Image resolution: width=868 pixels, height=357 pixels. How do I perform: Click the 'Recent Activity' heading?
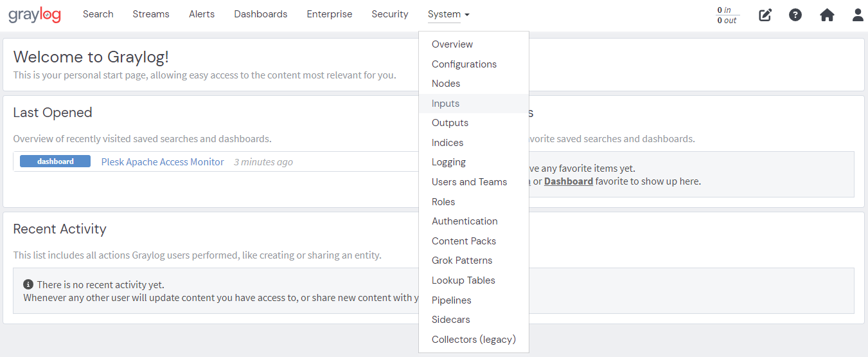[60, 229]
